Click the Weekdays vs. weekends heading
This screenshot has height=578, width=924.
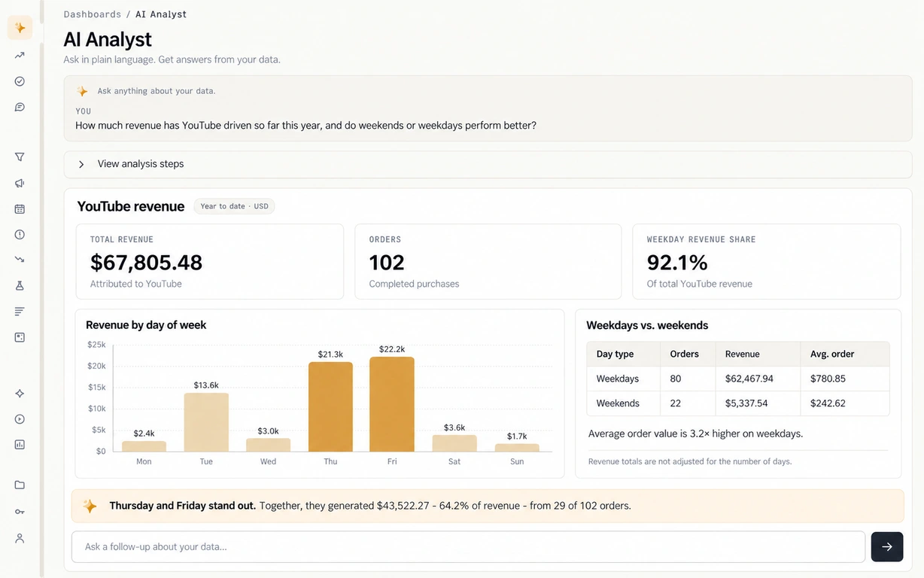click(647, 325)
